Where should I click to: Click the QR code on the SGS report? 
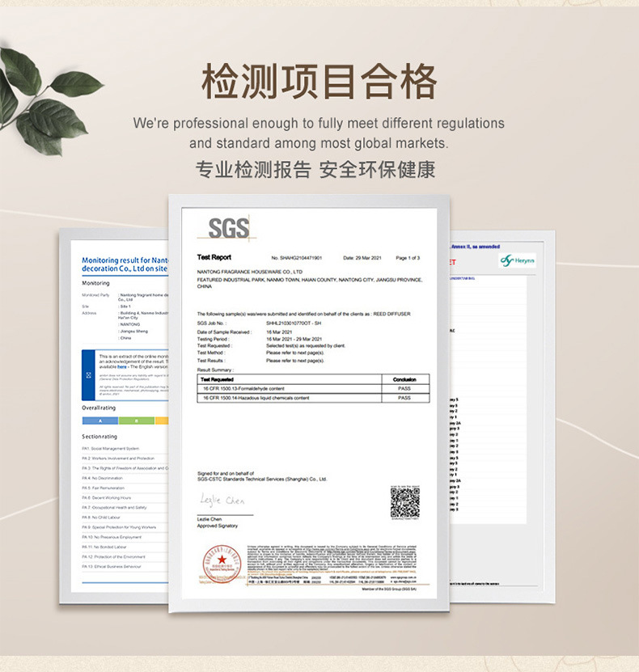[x=404, y=502]
